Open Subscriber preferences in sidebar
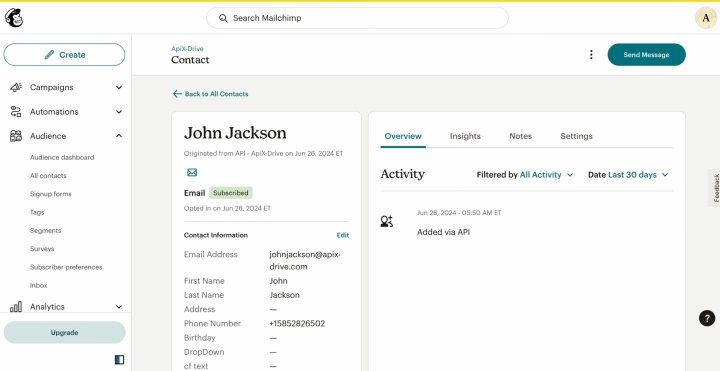 (66, 267)
